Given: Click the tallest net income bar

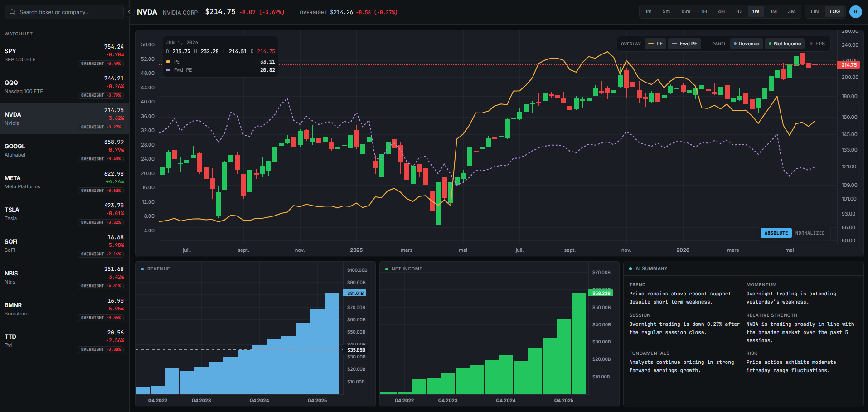Looking at the screenshot, I should click(578, 343).
